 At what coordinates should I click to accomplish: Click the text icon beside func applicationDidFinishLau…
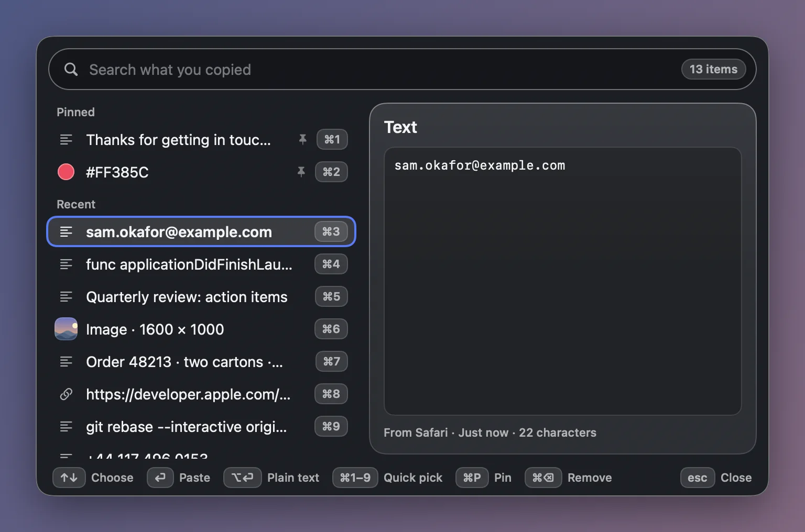[66, 264]
